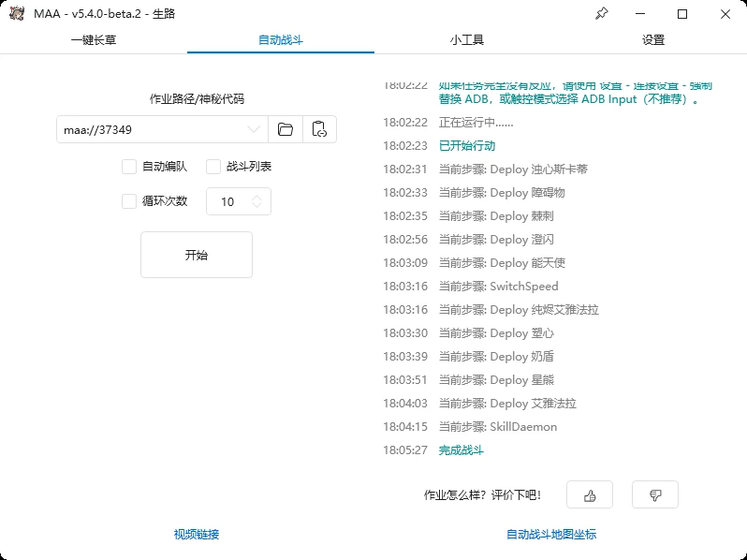Open the 视频链接 link
Image resolution: width=747 pixels, height=560 pixels.
coord(197,535)
